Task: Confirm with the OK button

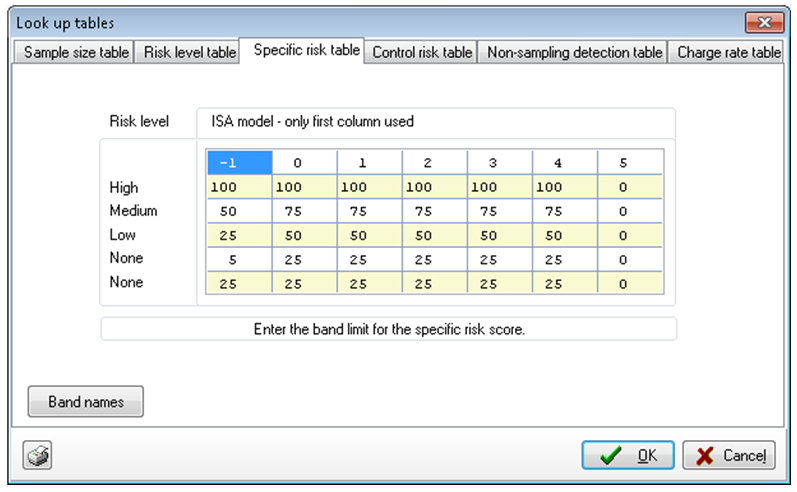Action: [x=628, y=455]
